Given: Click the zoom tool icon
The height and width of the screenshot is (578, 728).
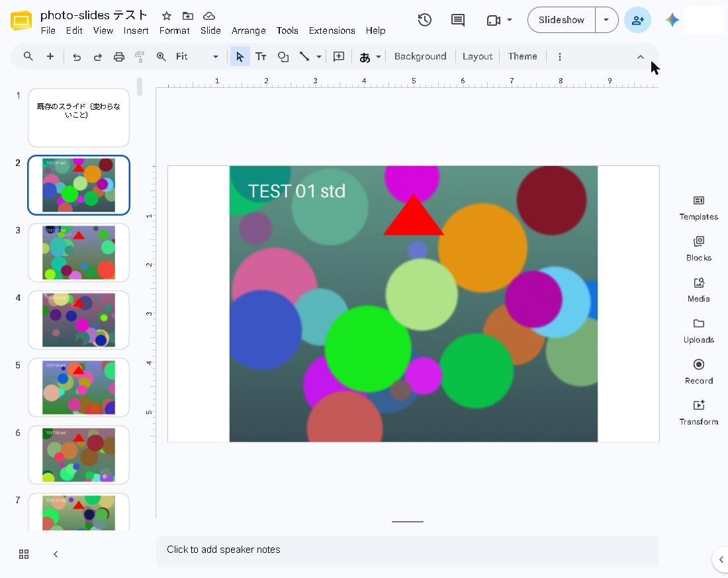Looking at the screenshot, I should 161,57.
